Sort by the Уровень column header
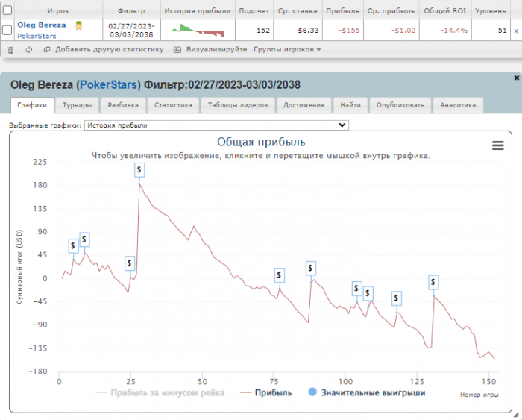The image size is (522, 420). [491, 11]
